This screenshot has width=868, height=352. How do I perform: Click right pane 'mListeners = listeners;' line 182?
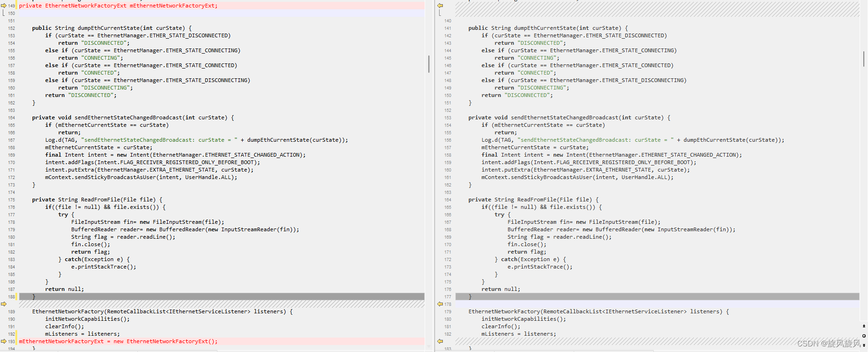pos(519,334)
